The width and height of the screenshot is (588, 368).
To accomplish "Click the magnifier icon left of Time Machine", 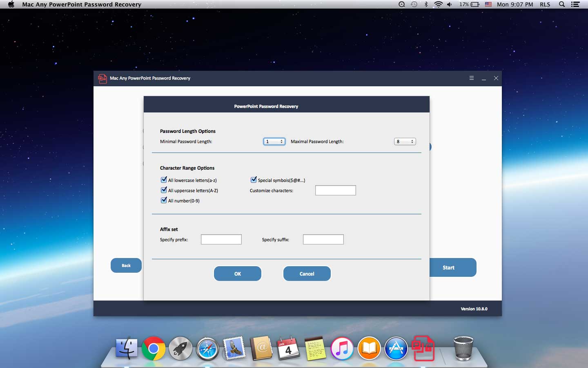I will [x=402, y=4].
